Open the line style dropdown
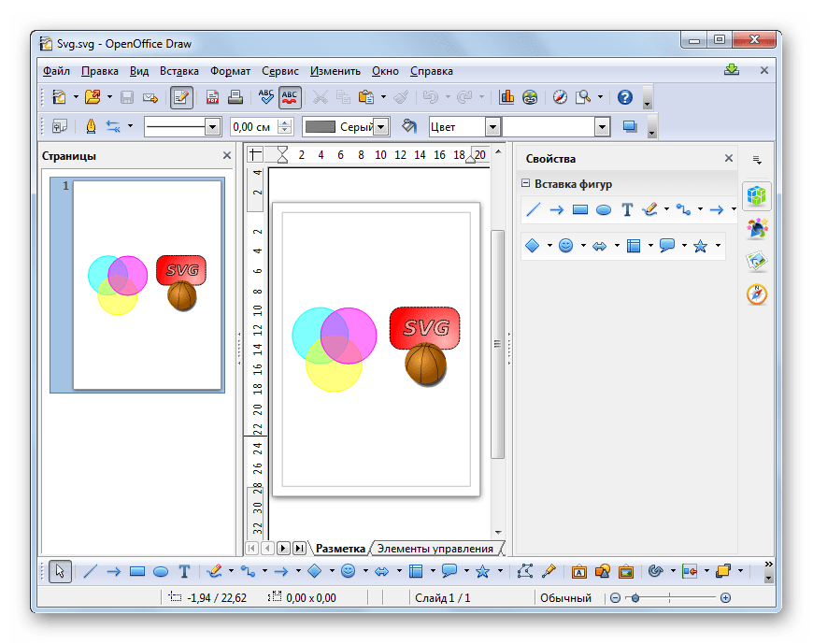The image size is (813, 644). [212, 126]
